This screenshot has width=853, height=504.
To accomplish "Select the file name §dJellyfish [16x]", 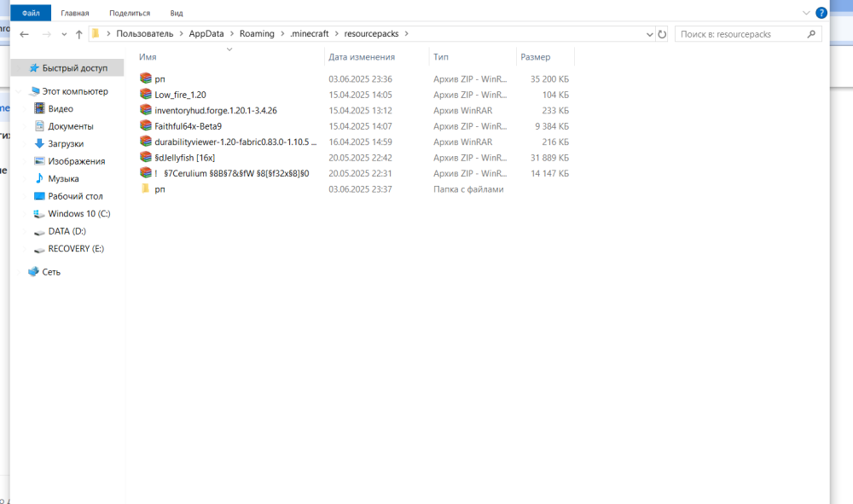I will click(x=184, y=158).
